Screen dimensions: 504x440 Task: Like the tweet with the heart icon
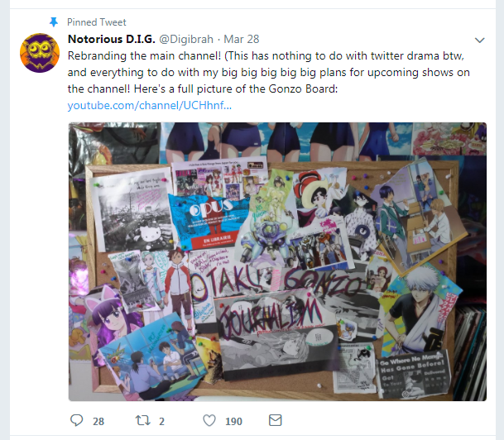click(x=209, y=420)
